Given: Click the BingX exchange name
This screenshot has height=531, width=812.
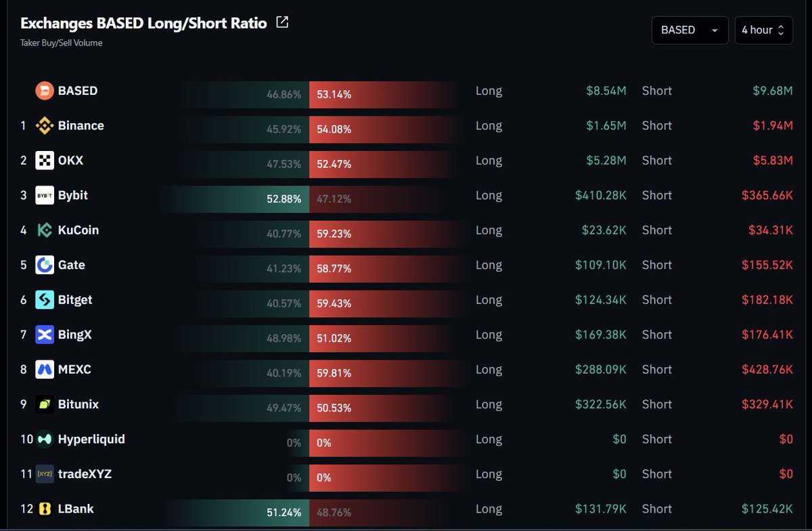Looking at the screenshot, I should (x=74, y=335).
